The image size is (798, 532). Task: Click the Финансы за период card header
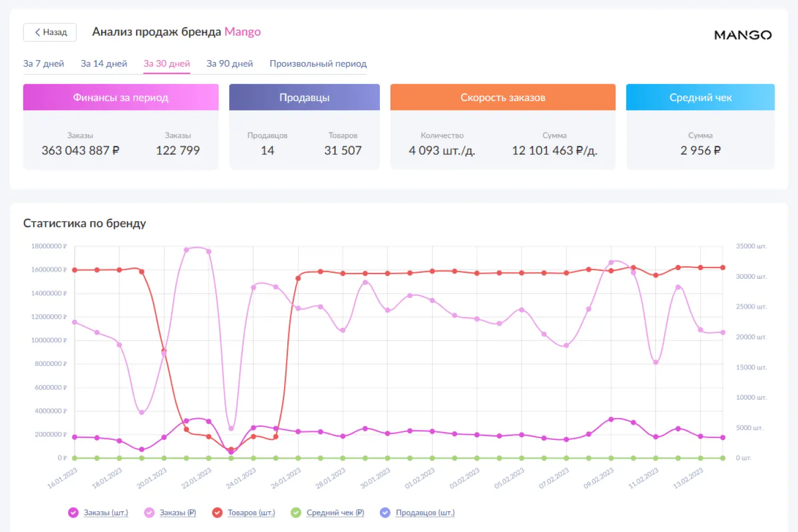pos(121,97)
